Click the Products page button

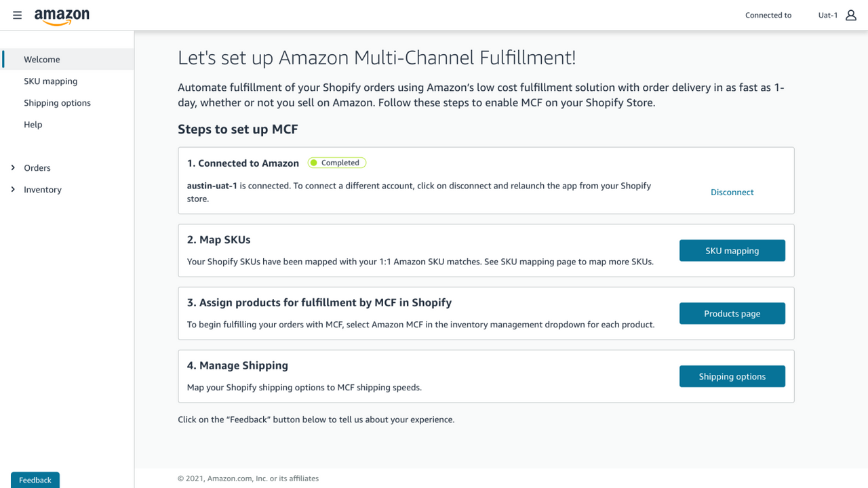click(x=732, y=313)
